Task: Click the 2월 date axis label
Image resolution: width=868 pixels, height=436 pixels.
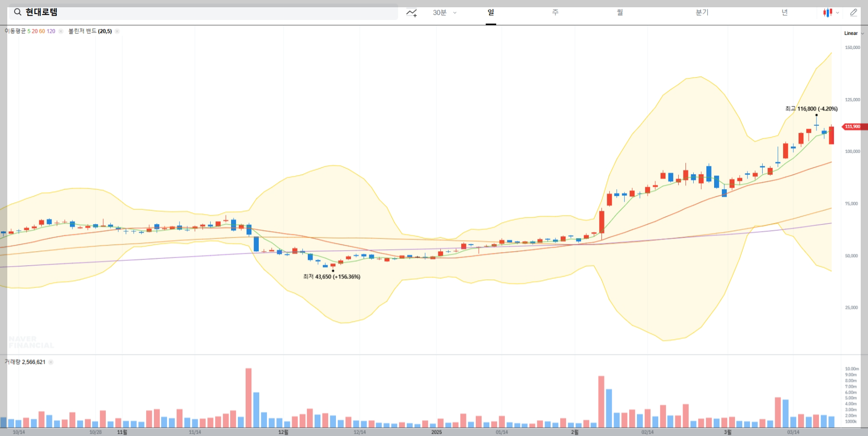Action: coord(575,432)
